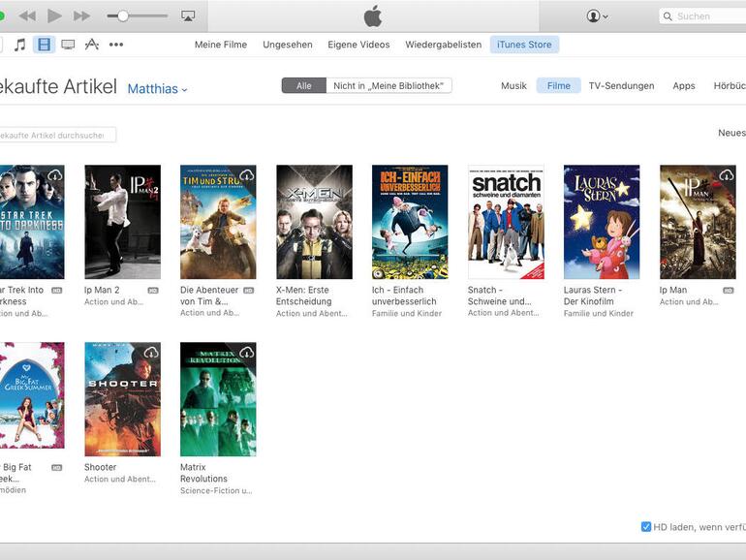746x560 pixels.
Task: Open the Neues sort option
Action: (731, 133)
